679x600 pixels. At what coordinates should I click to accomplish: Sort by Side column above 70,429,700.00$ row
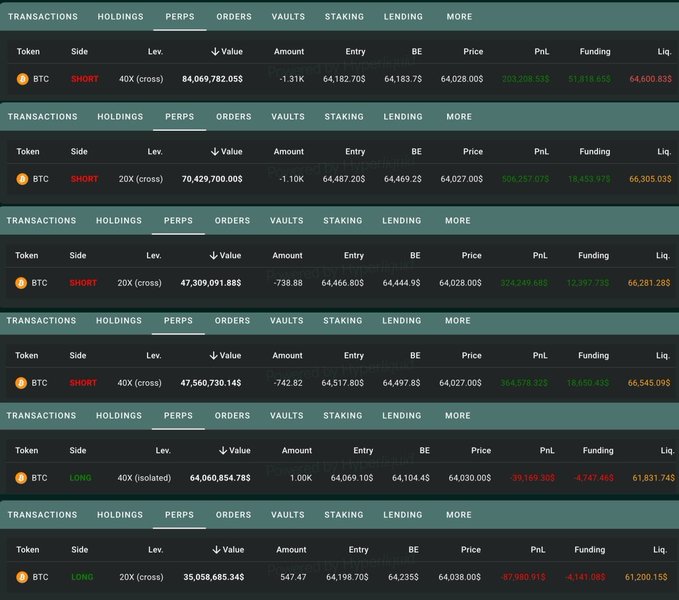click(79, 152)
